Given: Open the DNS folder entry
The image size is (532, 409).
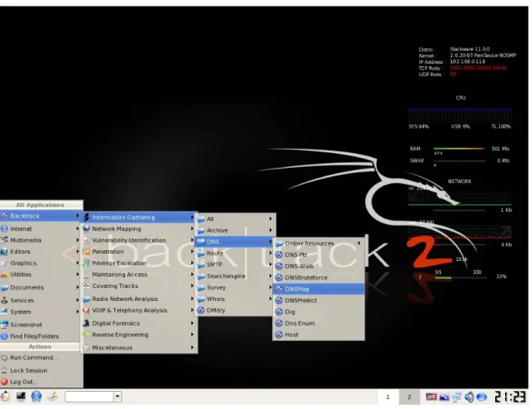Looking at the screenshot, I should tap(235, 242).
